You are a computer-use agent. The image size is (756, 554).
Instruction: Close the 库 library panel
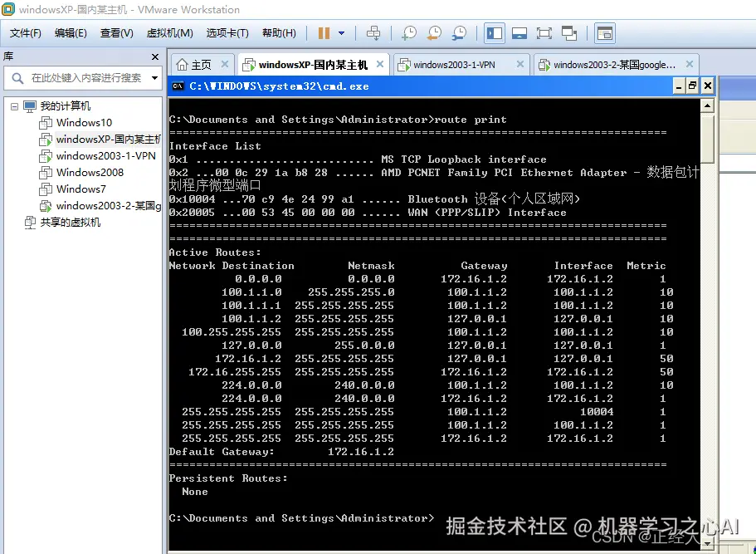pos(154,57)
